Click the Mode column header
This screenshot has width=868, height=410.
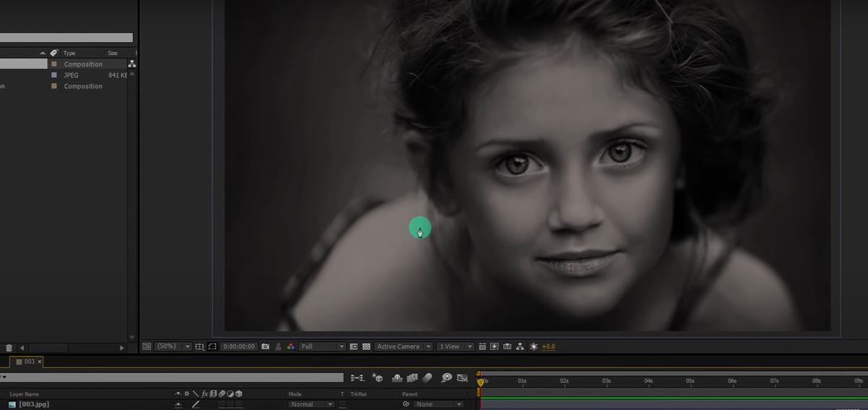[x=295, y=394]
